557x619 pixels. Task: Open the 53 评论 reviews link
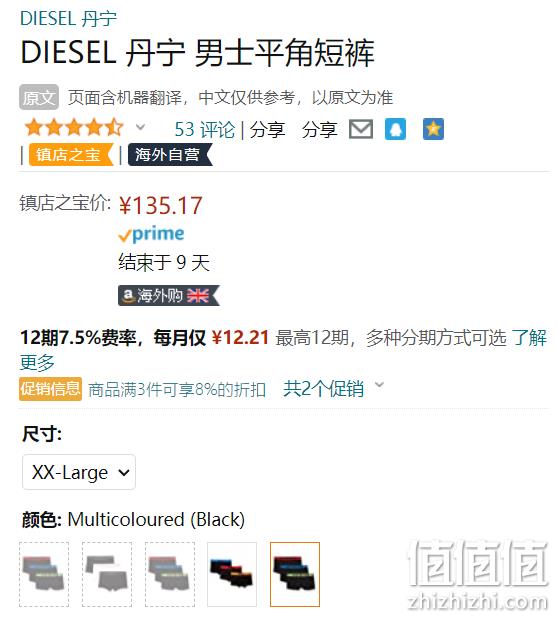click(204, 129)
